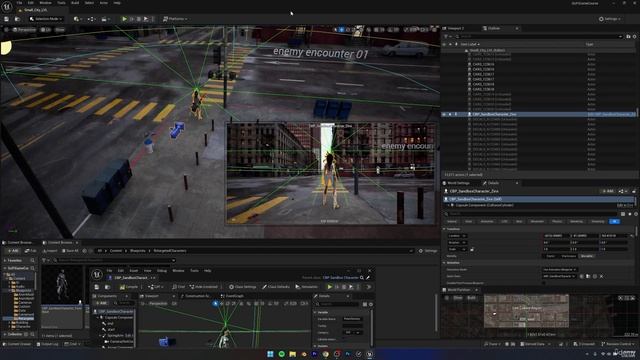This screenshot has height=360, width=640.
Task: Toggle visibility eye of CBP_SandboxCharacter_Zina row
Action: click(x=444, y=114)
